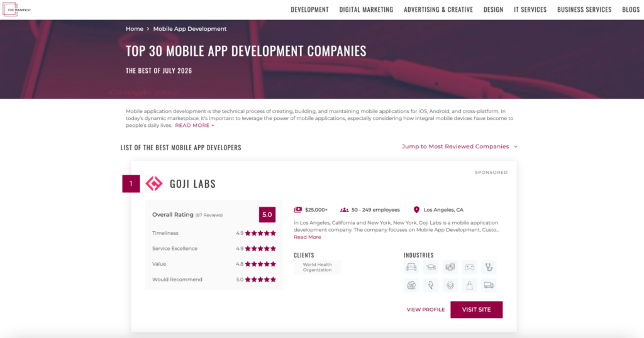Click the Overall Rating label

coord(172,214)
